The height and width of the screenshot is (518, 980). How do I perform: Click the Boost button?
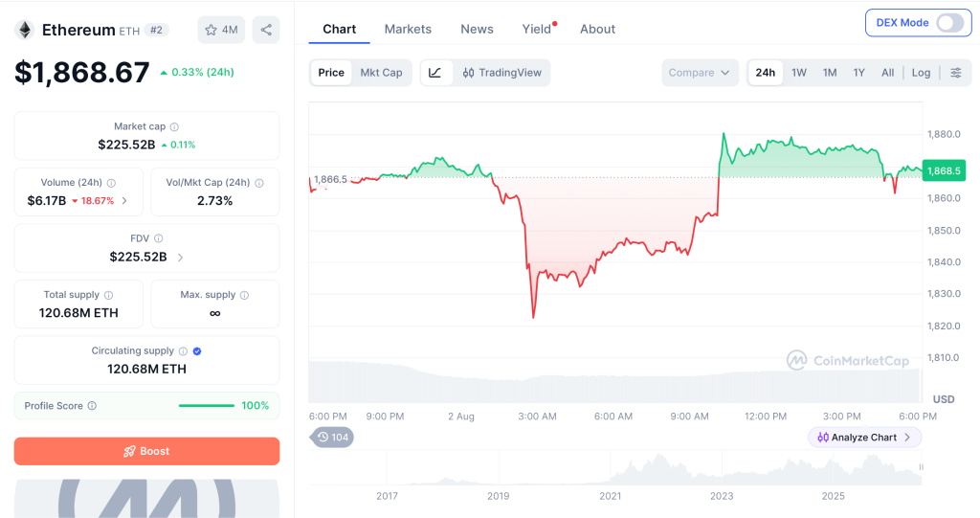(146, 451)
